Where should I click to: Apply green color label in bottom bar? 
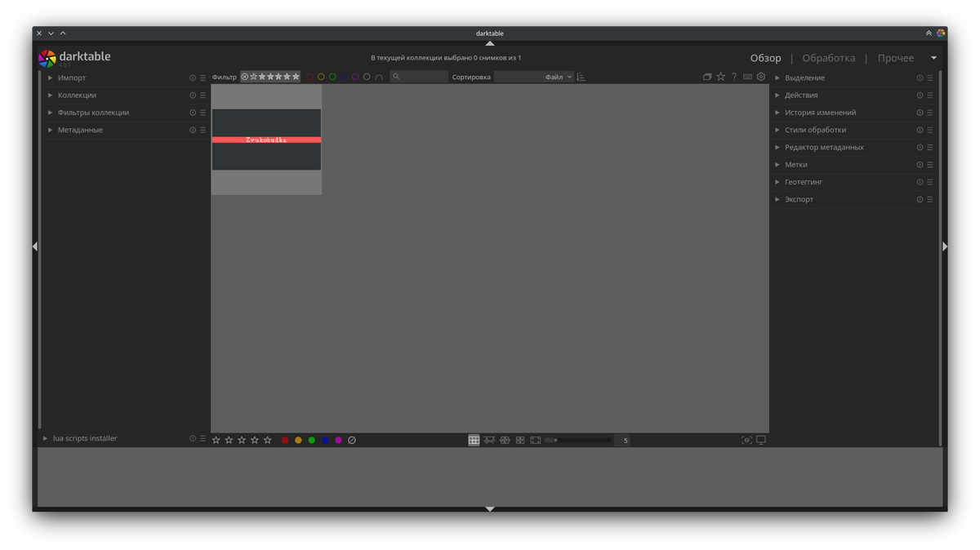point(312,440)
